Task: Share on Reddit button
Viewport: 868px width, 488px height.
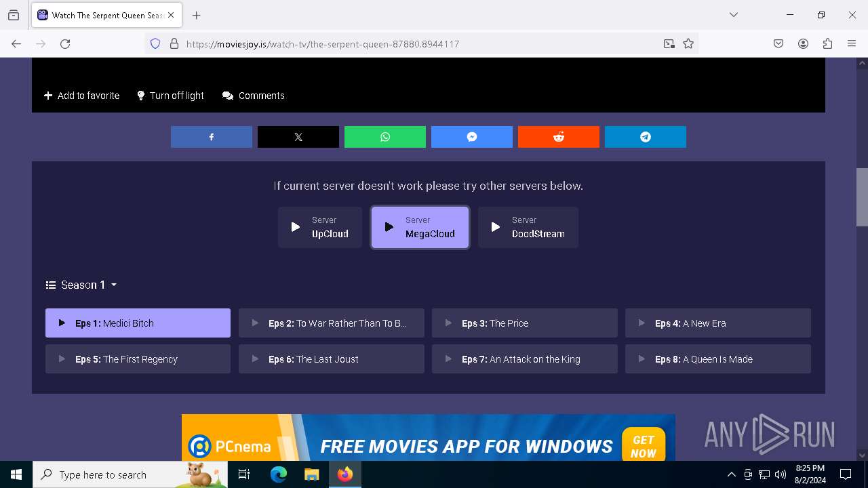Action: [559, 137]
